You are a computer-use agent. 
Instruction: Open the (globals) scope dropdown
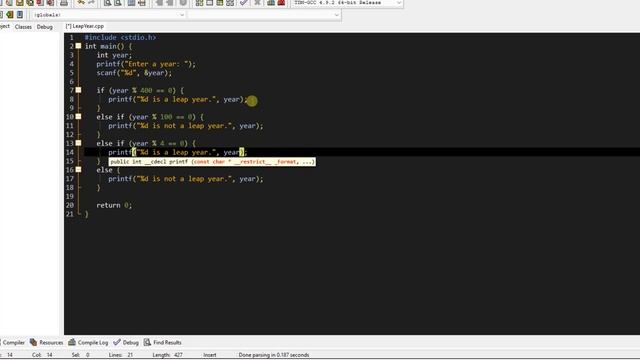coord(109,15)
